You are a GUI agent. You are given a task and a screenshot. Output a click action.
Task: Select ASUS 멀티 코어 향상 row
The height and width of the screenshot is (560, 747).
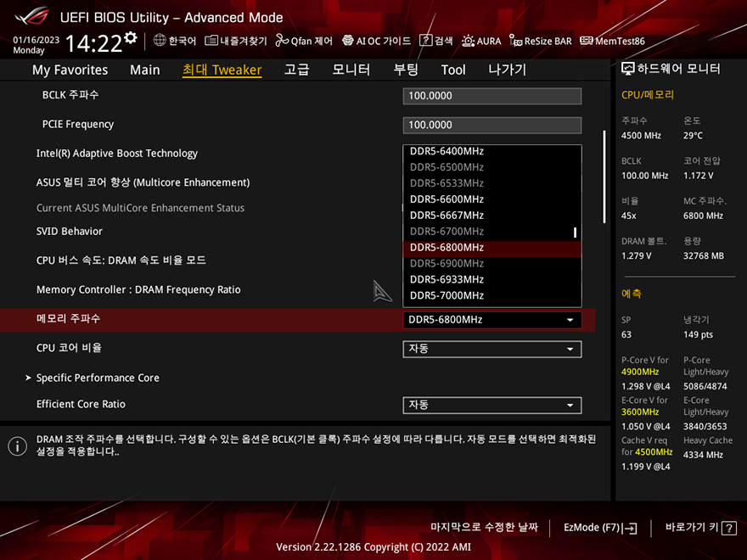pos(143,182)
